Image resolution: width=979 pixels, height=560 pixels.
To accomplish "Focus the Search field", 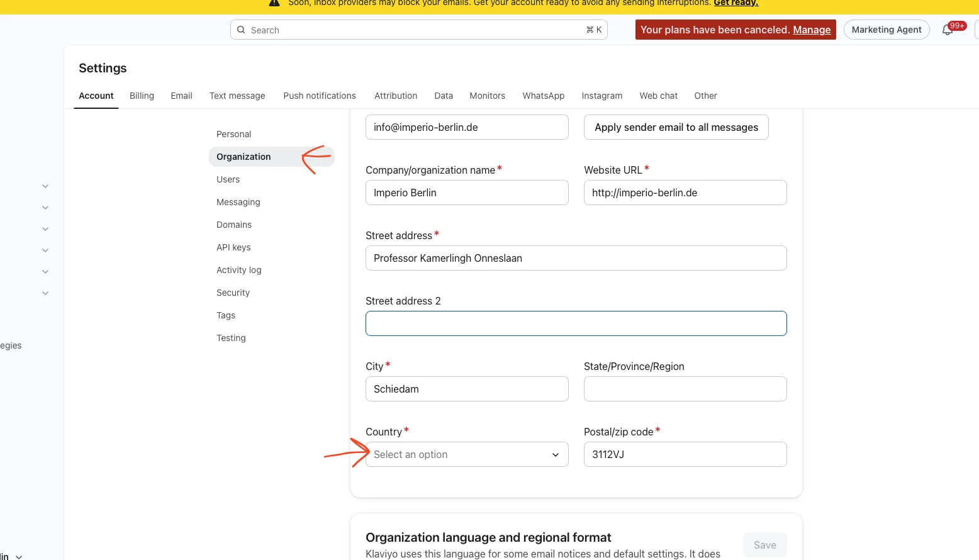I will pyautogui.click(x=419, y=30).
